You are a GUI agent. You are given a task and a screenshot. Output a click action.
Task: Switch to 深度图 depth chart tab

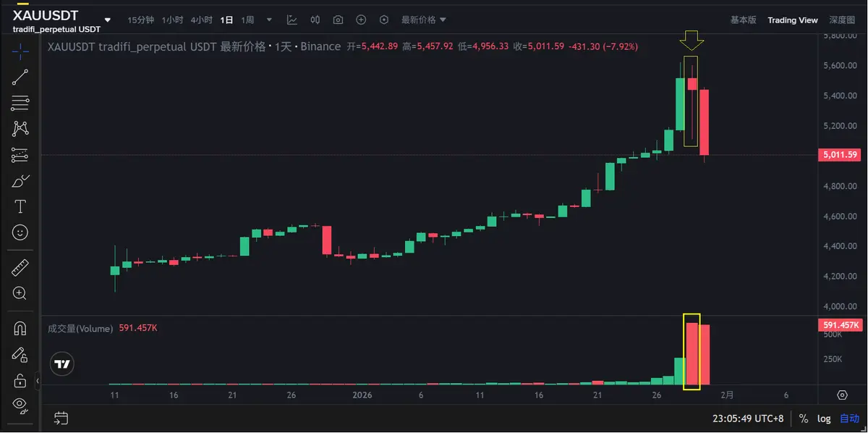pyautogui.click(x=842, y=20)
